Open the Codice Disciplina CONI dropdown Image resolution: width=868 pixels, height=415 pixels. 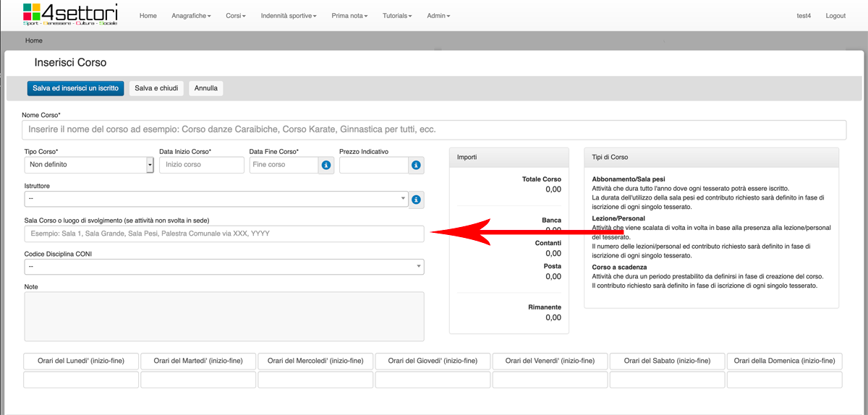(224, 267)
